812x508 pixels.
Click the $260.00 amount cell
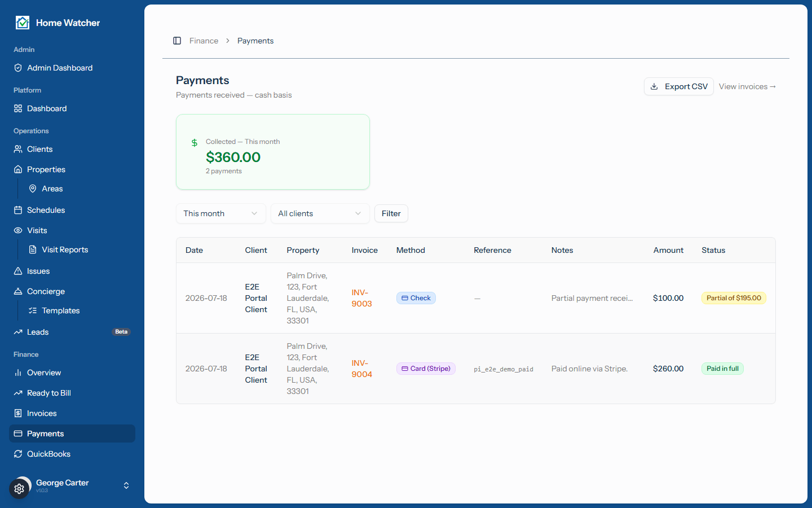(x=668, y=369)
